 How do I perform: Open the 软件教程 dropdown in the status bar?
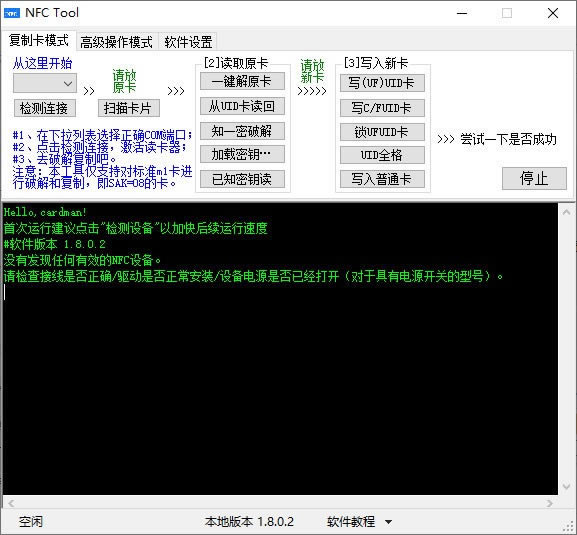pos(359,521)
